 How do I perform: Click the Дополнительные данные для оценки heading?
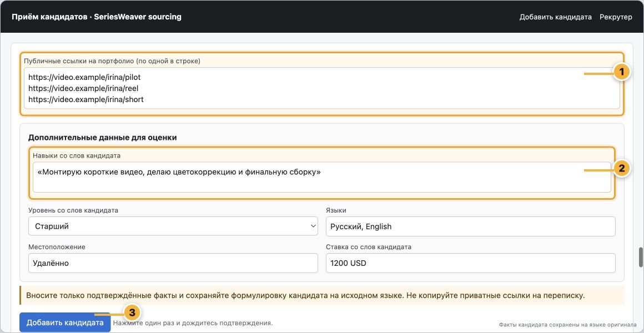point(102,138)
